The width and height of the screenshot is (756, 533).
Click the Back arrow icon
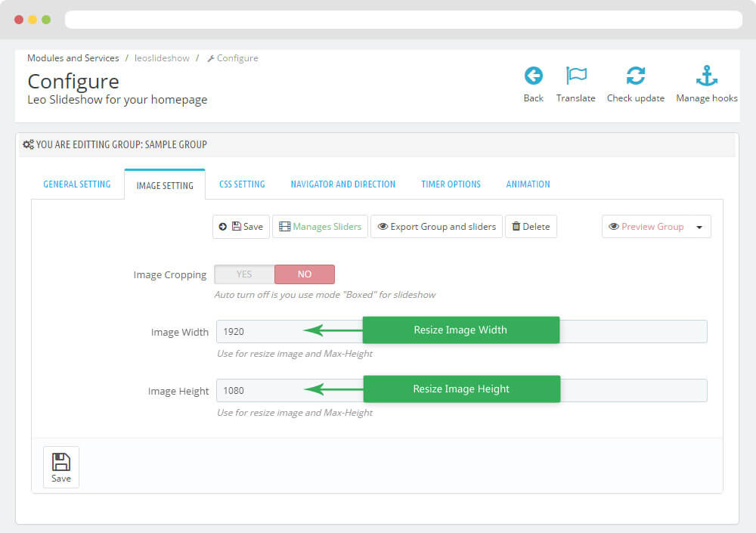coord(533,76)
